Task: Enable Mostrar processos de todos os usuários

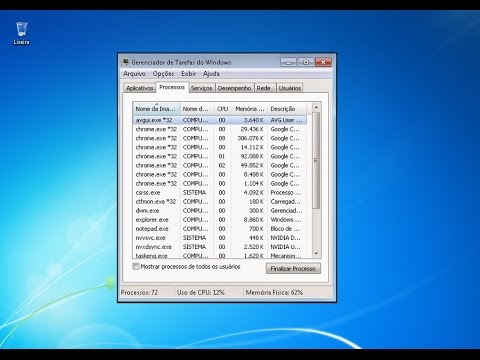Action: point(136,266)
